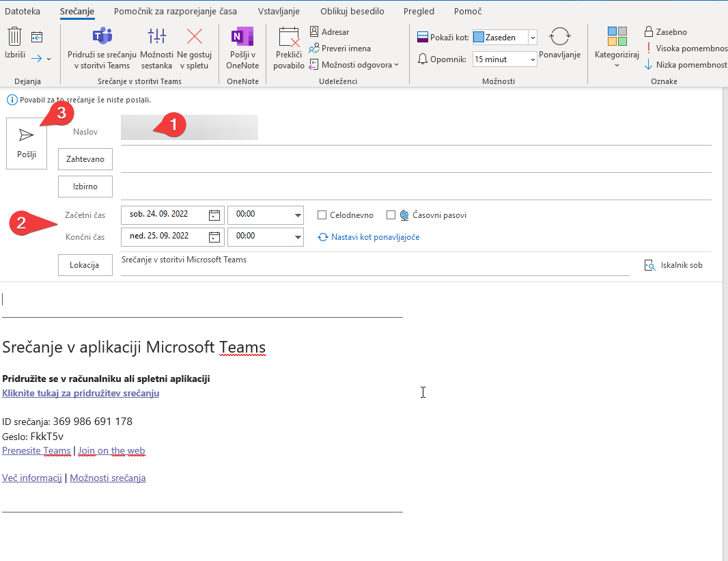Toggle the Časovni pasovi checkbox
The width and height of the screenshot is (728, 561).
(x=391, y=215)
